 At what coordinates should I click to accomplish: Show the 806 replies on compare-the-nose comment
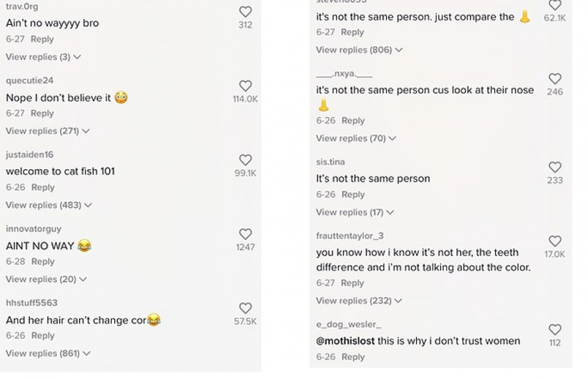click(359, 50)
